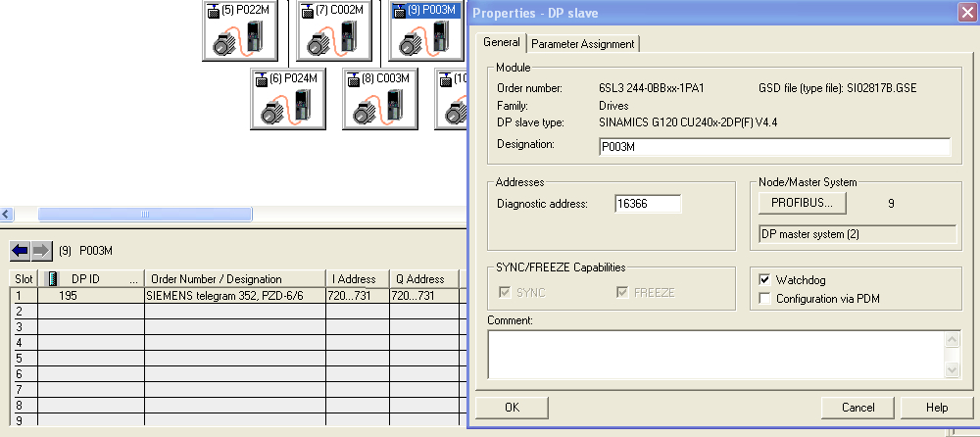Select slot 6 row number

pos(24,374)
